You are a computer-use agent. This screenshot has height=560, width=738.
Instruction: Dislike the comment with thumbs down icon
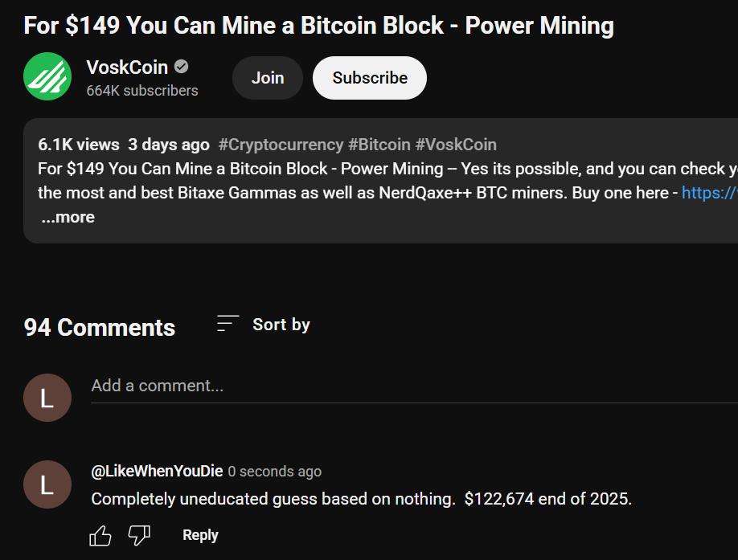(x=139, y=536)
